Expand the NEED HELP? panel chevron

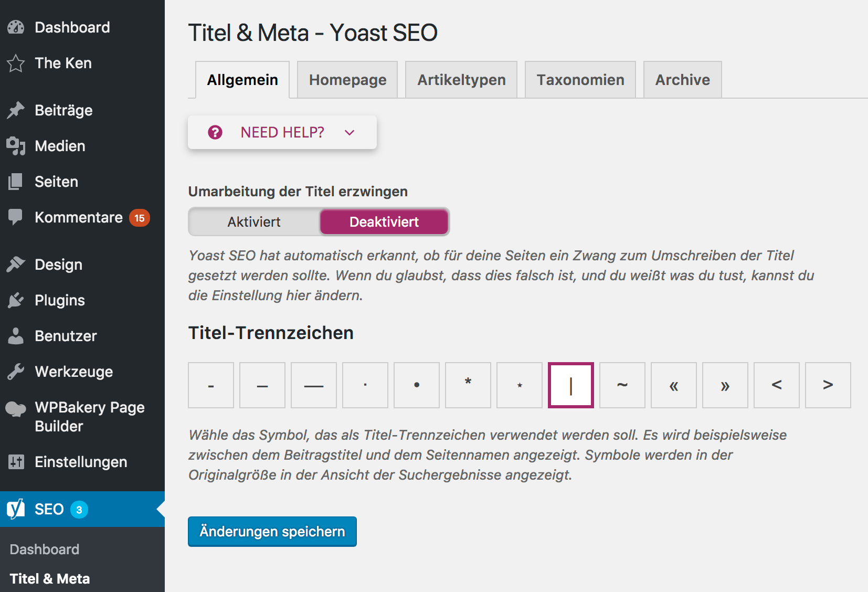[350, 133]
